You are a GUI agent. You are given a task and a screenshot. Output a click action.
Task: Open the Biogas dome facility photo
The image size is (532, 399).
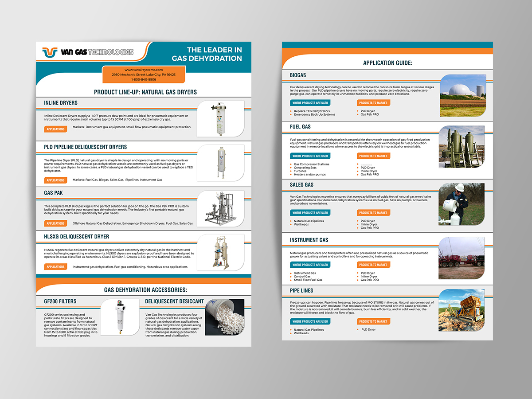(x=462, y=95)
